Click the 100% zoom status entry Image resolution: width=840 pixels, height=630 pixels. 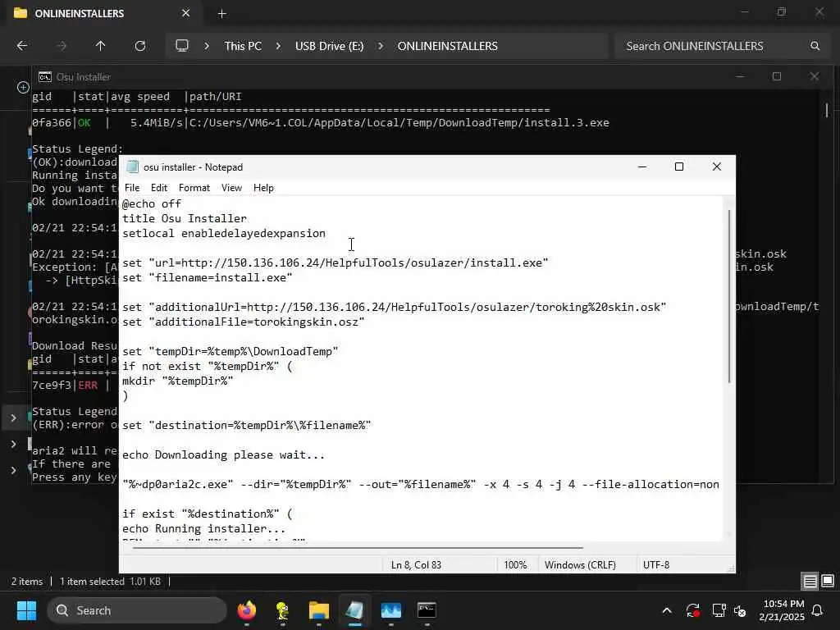coord(515,564)
